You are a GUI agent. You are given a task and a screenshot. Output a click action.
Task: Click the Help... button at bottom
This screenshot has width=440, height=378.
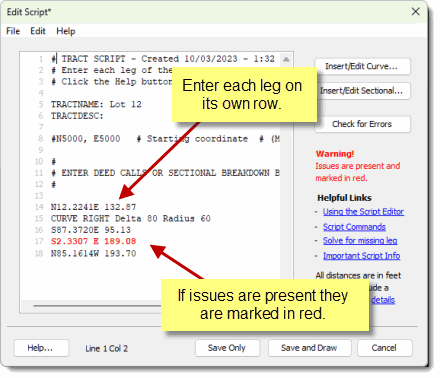[x=41, y=348]
